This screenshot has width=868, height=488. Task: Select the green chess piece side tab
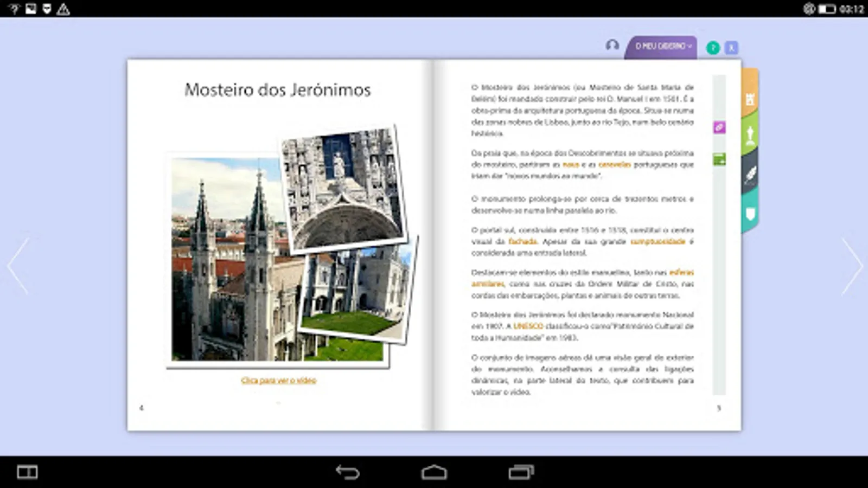[750, 135]
